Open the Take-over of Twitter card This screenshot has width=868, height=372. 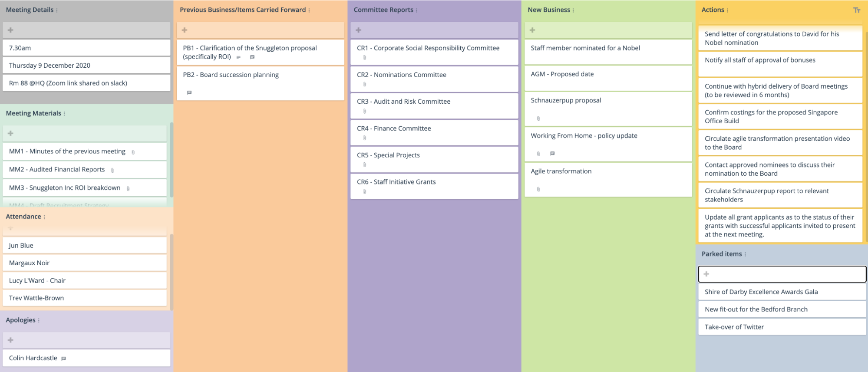click(x=782, y=327)
